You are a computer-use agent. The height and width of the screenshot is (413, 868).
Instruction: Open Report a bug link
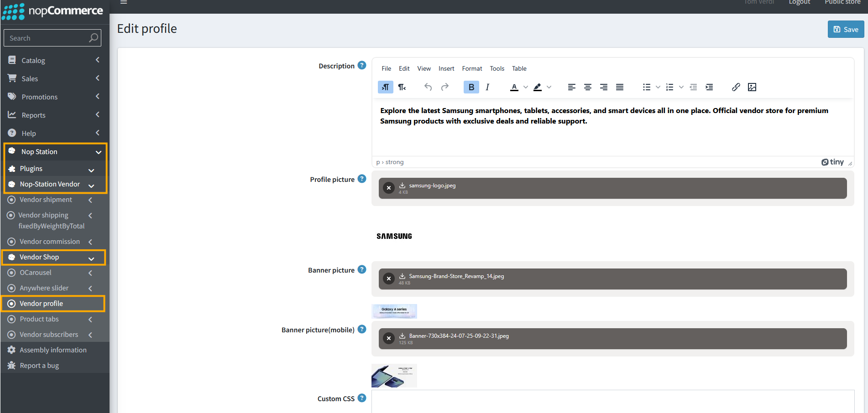tap(54, 366)
